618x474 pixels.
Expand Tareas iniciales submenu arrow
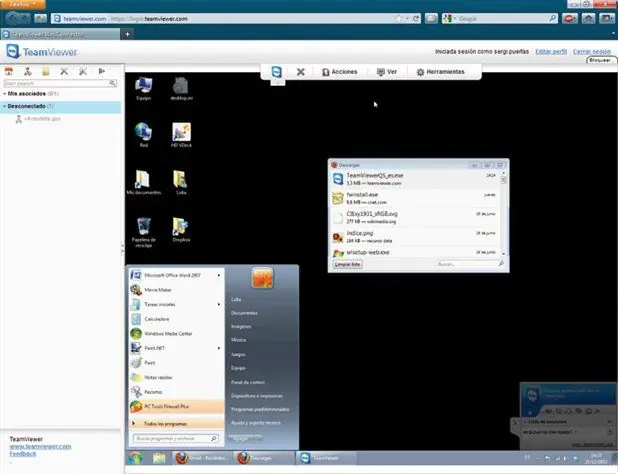219,304
